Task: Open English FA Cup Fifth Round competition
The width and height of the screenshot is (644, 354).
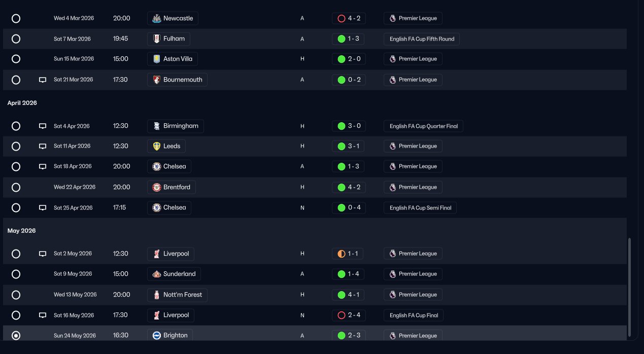Action: [x=421, y=39]
